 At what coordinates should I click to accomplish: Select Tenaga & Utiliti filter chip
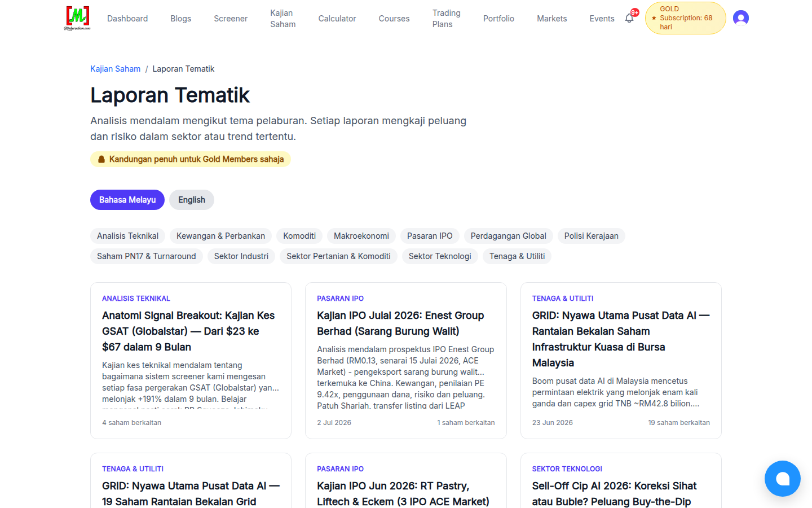coord(517,256)
